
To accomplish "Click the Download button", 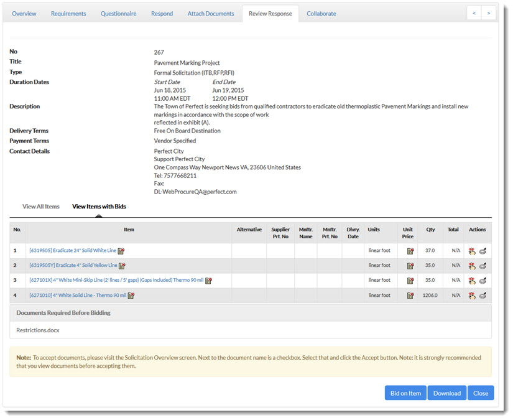I will click(x=447, y=393).
